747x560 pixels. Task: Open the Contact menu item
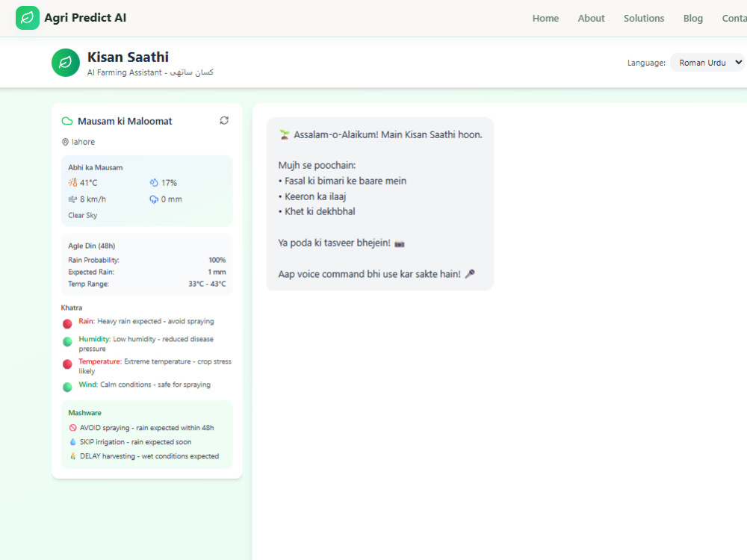(x=734, y=18)
